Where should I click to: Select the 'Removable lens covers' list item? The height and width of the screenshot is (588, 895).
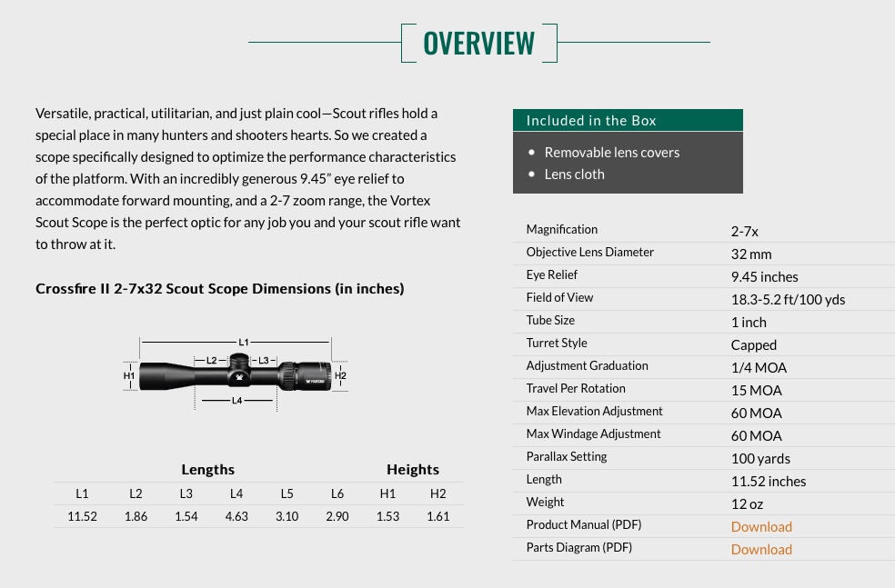(612, 153)
